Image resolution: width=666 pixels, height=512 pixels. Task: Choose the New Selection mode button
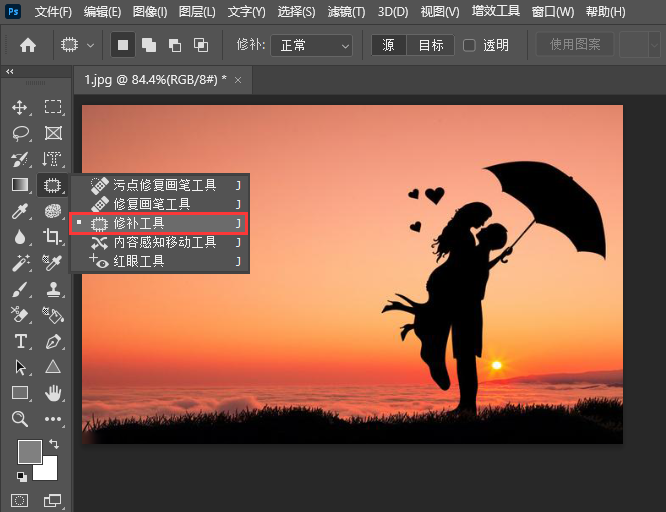coord(123,45)
